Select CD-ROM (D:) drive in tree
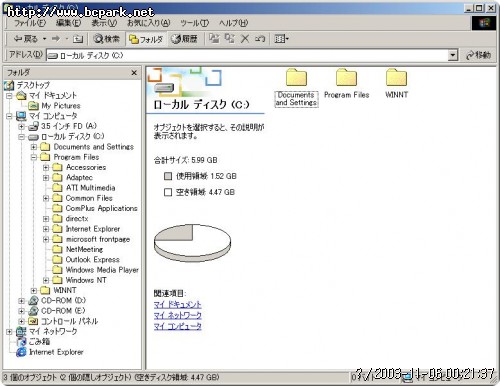Viewport: 500px width, 386px height. click(x=63, y=301)
